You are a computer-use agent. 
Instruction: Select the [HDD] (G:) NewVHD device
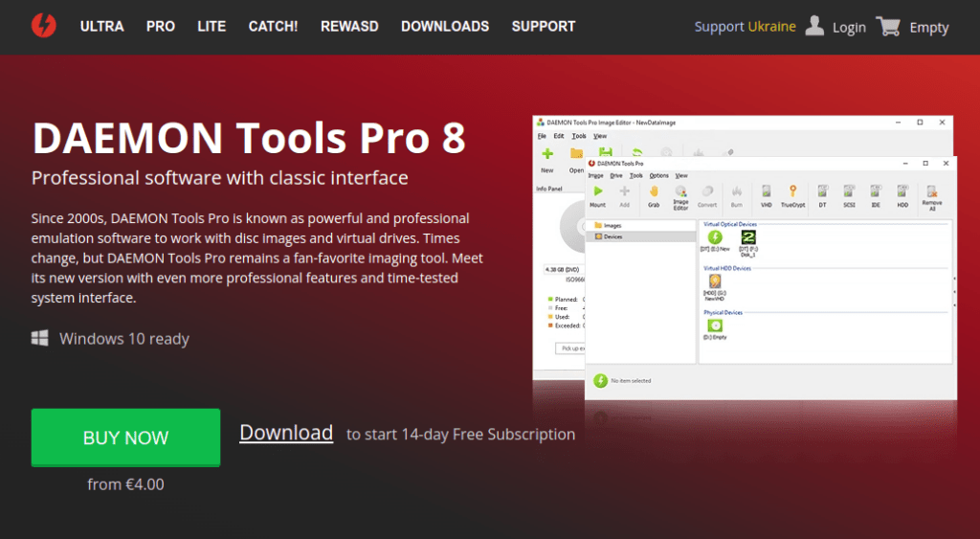coord(715,287)
